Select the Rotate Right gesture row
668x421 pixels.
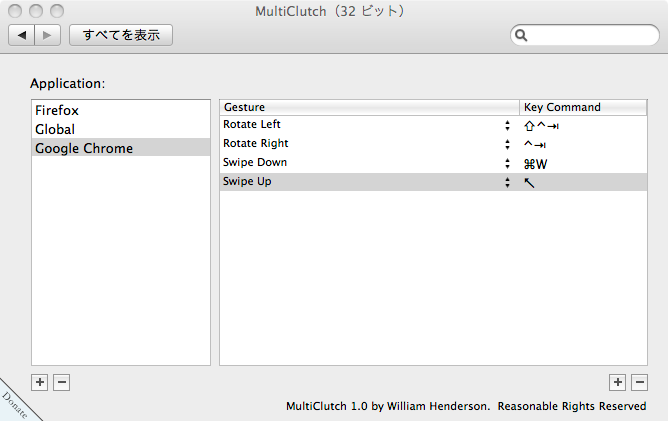433,144
